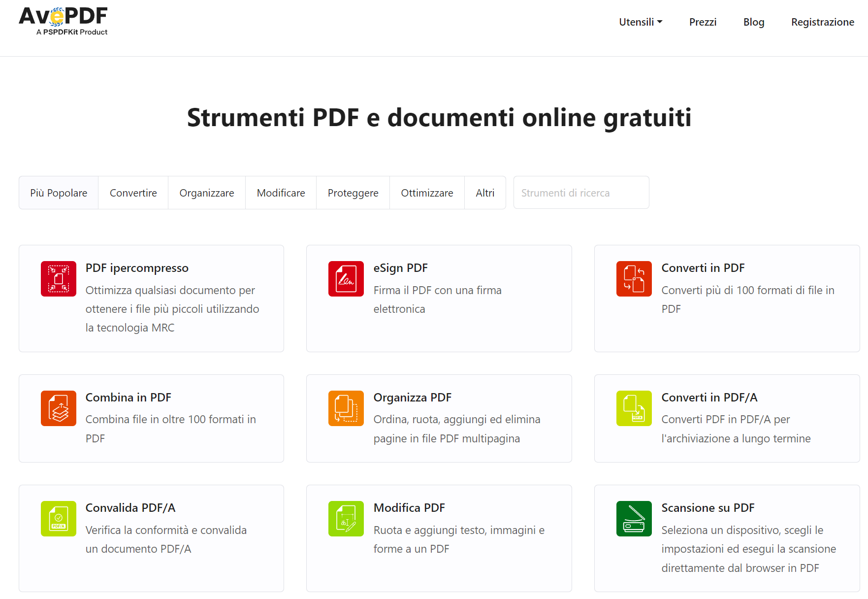
Task: Open the Modifica PDF editing icon
Action: pyautogui.click(x=346, y=519)
